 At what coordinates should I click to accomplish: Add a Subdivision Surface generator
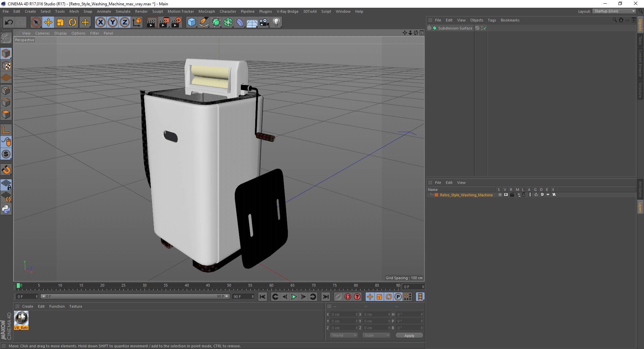click(216, 22)
